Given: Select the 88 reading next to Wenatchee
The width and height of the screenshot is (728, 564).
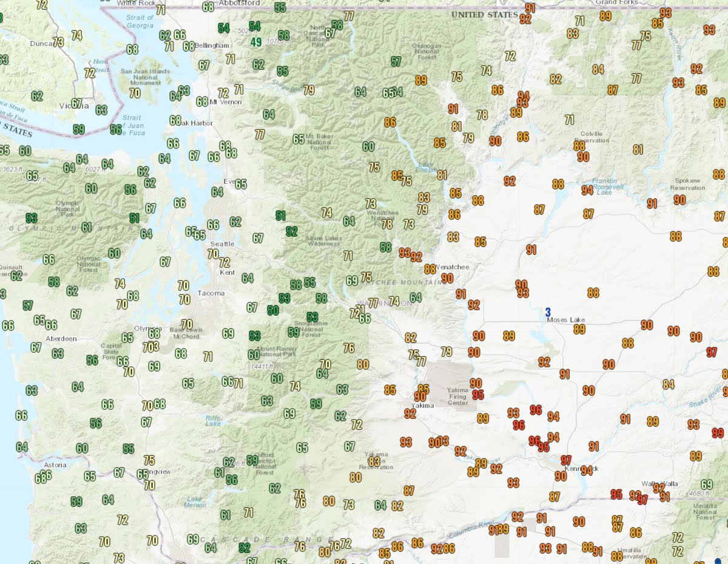Looking at the screenshot, I should click(x=430, y=269).
